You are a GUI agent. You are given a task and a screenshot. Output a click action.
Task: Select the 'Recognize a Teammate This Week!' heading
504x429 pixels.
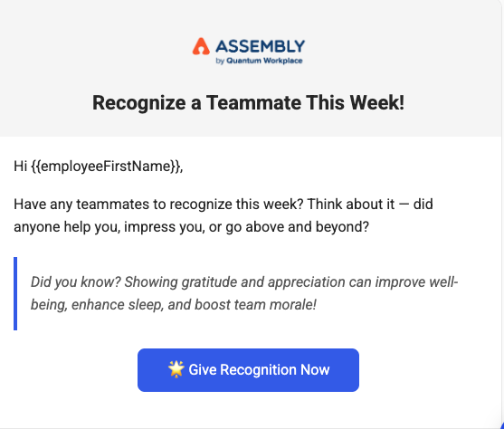tap(248, 102)
